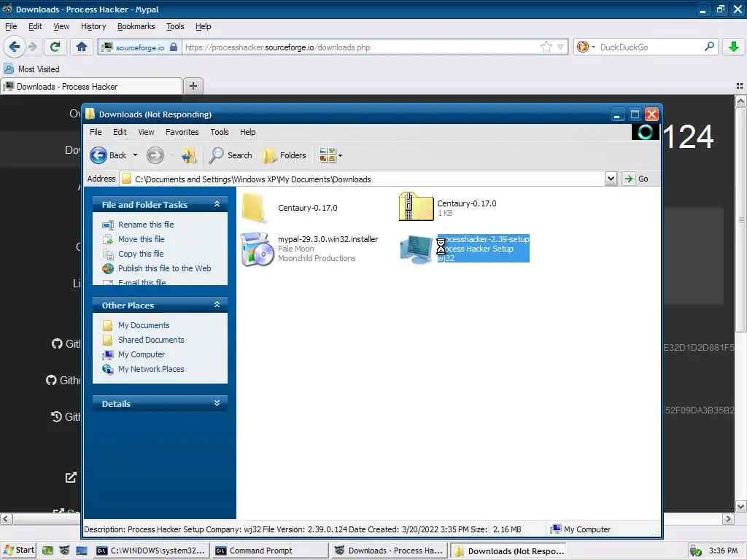This screenshot has height=560, width=747.
Task: Select processhacker-2.39-setup file icon
Action: [x=417, y=249]
